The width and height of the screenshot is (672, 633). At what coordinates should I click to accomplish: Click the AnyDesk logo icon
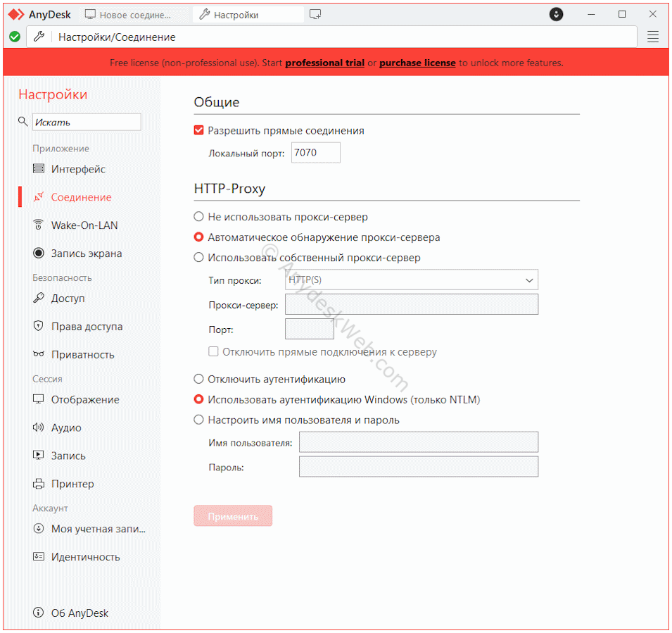[x=16, y=15]
